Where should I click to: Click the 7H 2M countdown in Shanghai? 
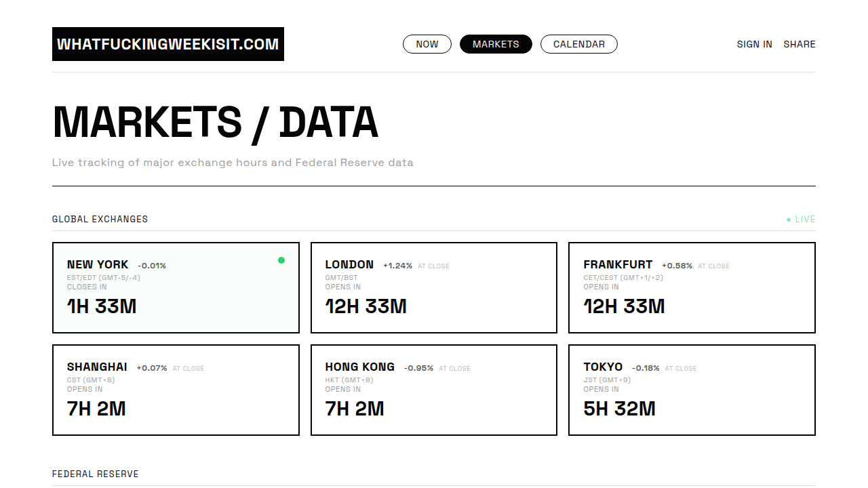click(96, 409)
